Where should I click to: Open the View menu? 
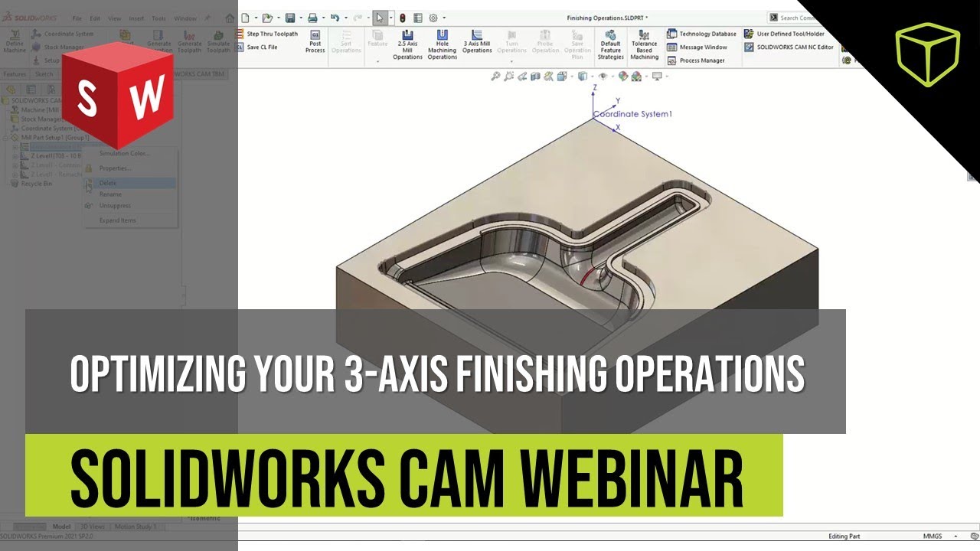(114, 18)
